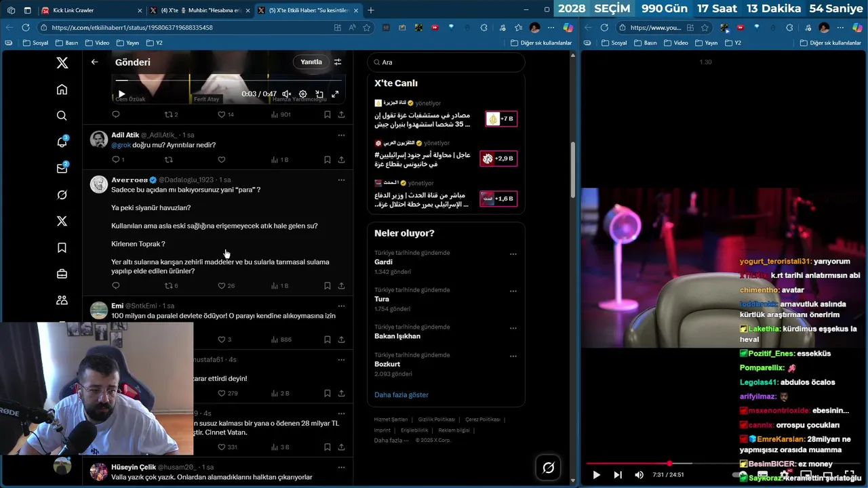Open Gizlilik Politikası footer link

437,420
